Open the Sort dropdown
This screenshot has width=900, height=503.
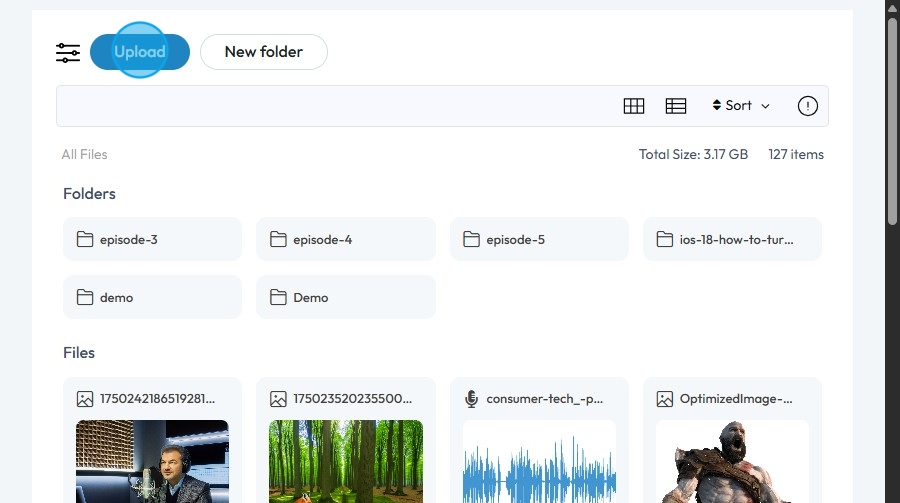pos(741,106)
